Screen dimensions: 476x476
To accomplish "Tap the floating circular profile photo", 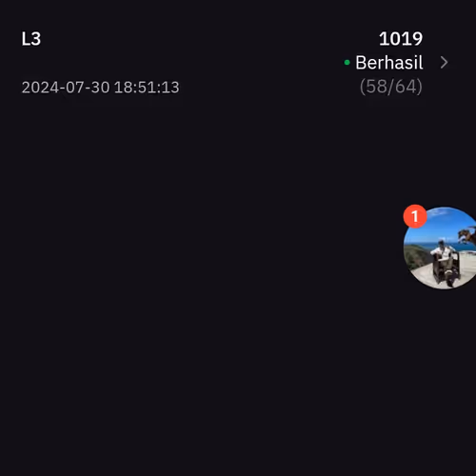I will coord(440,248).
